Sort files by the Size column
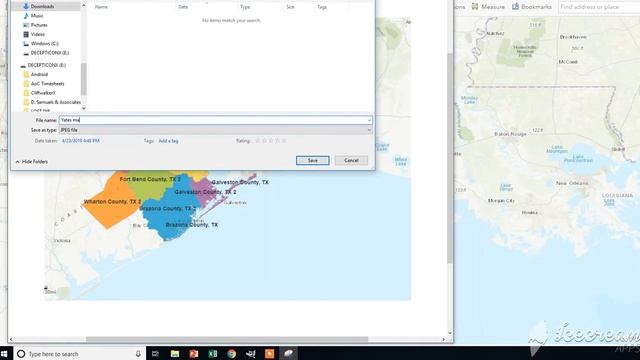Image resolution: width=640 pixels, height=360 pixels. (x=290, y=7)
